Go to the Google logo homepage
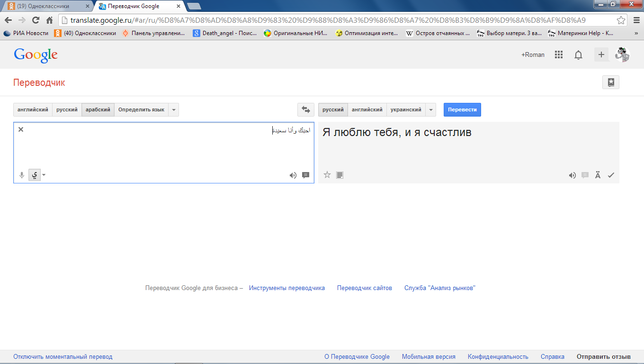The image size is (644, 364). click(36, 55)
